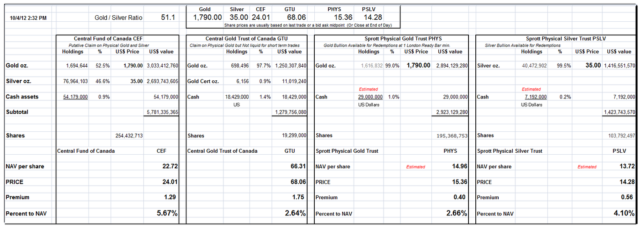Image resolution: width=644 pixels, height=227 pixels.
Task: Select PSLV subtotal 1,423,743,570
Action: click(619, 112)
